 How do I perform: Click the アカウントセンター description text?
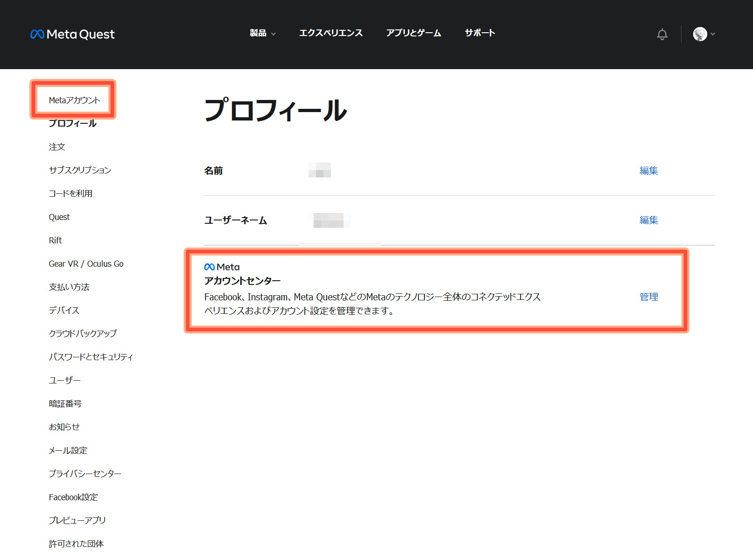[373, 304]
